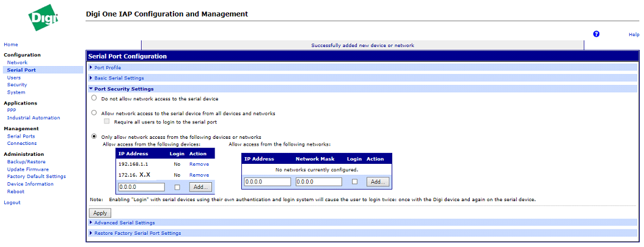Viewport: 644px width, 247px height.
Task: Focus the Network Mask input field
Action: click(x=319, y=182)
